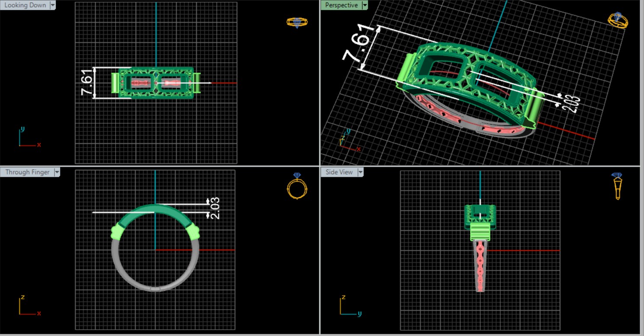Click the ring icon in Perspective viewport corner
The height and width of the screenshot is (336, 644).
tap(618, 20)
